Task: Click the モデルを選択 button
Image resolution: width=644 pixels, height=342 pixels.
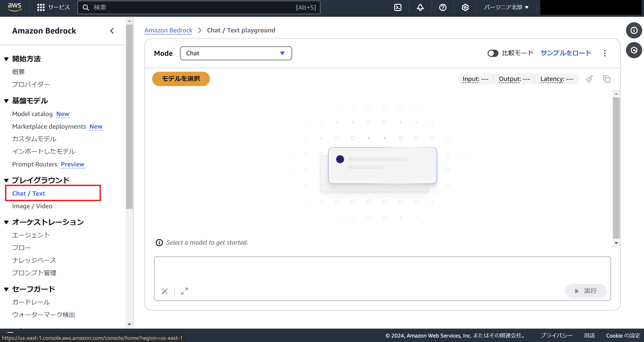Action: 181,79
